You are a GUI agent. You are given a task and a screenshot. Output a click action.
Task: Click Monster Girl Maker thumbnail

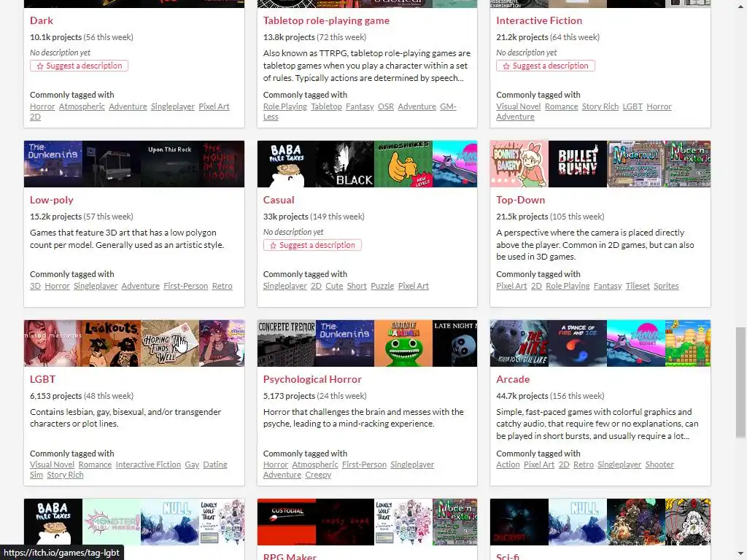point(112,522)
